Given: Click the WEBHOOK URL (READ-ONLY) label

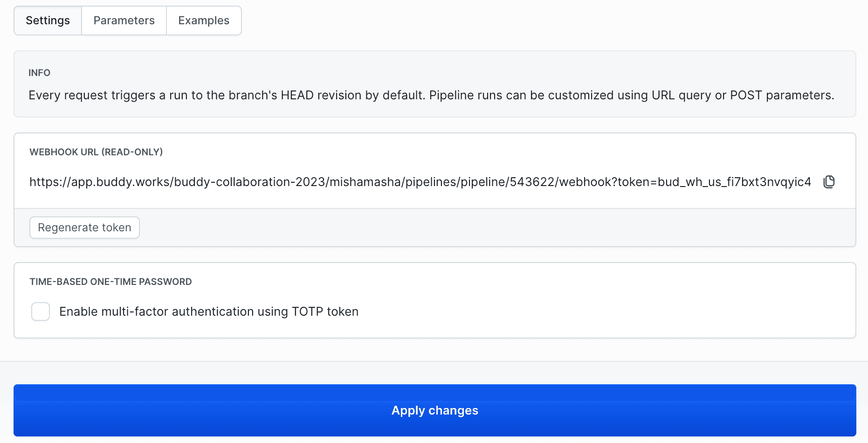Looking at the screenshot, I should pyautogui.click(x=96, y=152).
